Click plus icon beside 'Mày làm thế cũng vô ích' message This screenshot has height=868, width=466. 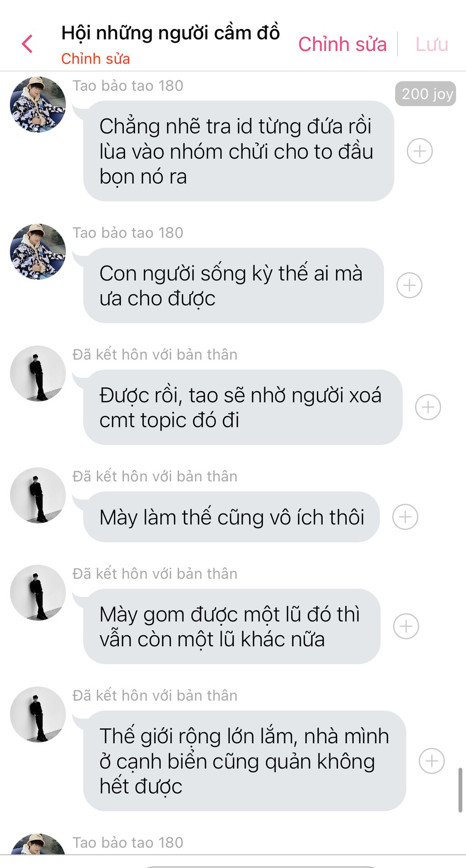[x=405, y=517]
